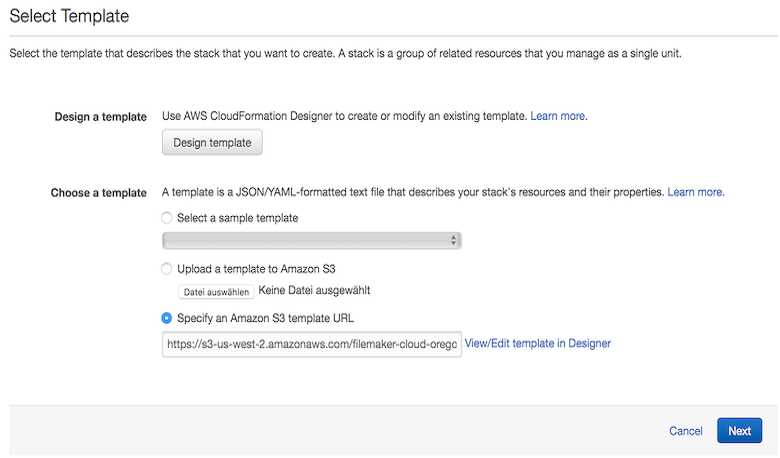This screenshot has width=780, height=458.
Task: Open View/Edit template in Designer link
Action: pyautogui.click(x=537, y=344)
